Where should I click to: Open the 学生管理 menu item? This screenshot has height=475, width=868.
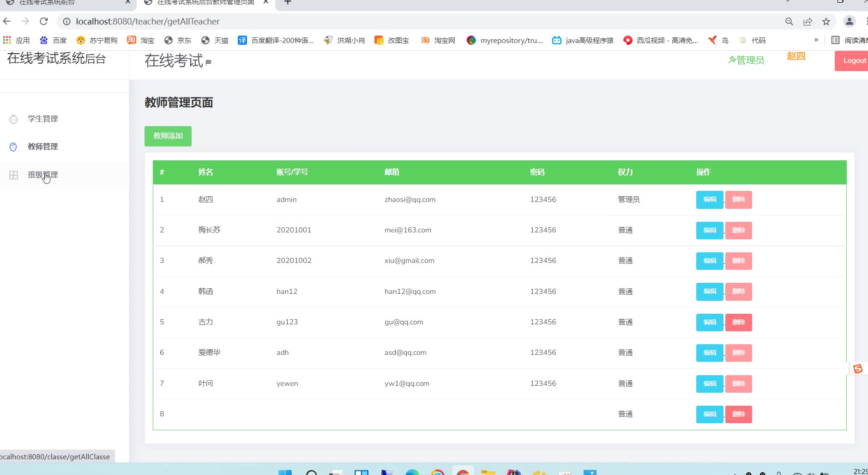click(x=42, y=119)
